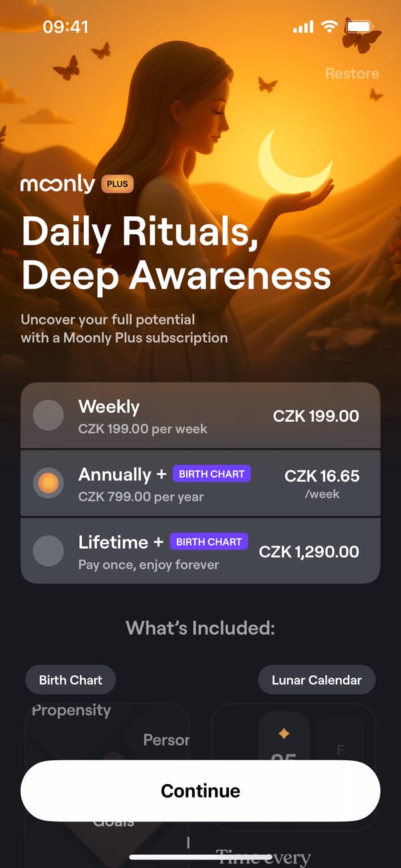Tap the cellular signal bars icon
The height and width of the screenshot is (868, 401).
click(x=303, y=27)
